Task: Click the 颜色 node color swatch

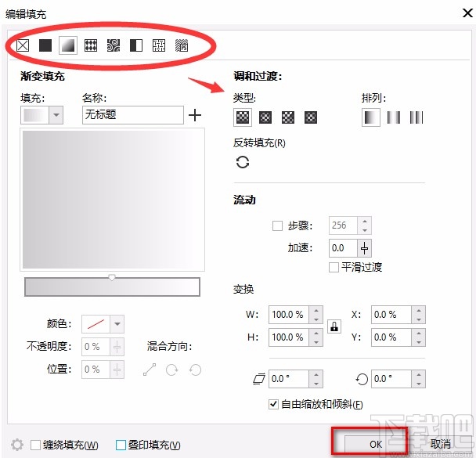Action: click(x=96, y=324)
